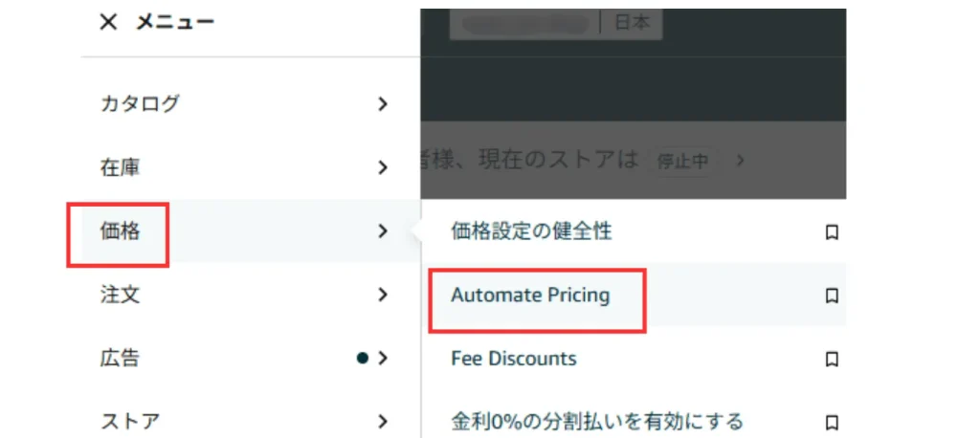980x438 pixels.
Task: Go to 価格設定の健全性 page
Action: [x=531, y=231]
